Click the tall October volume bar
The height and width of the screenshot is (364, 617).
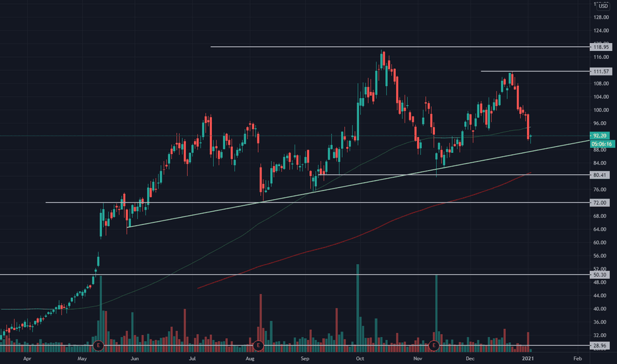pos(357,308)
